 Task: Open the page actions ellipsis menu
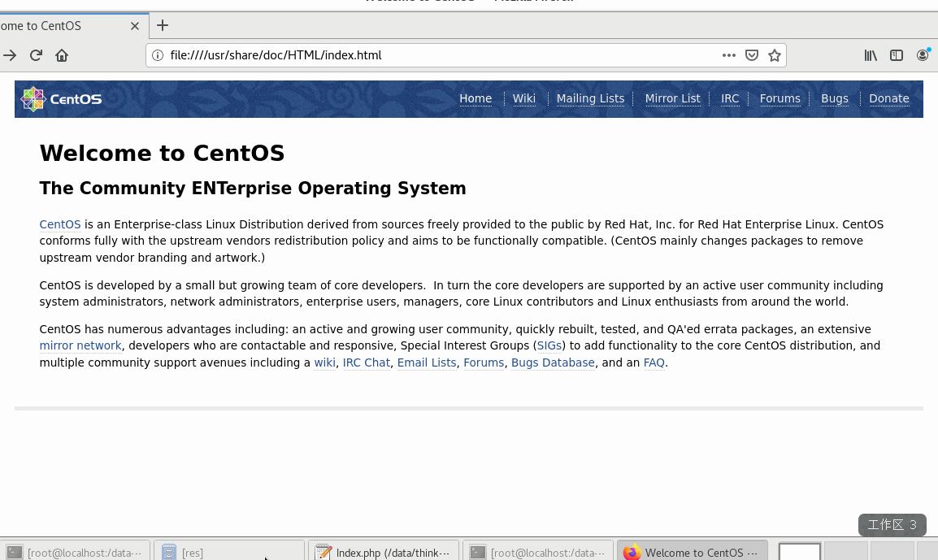click(x=728, y=55)
